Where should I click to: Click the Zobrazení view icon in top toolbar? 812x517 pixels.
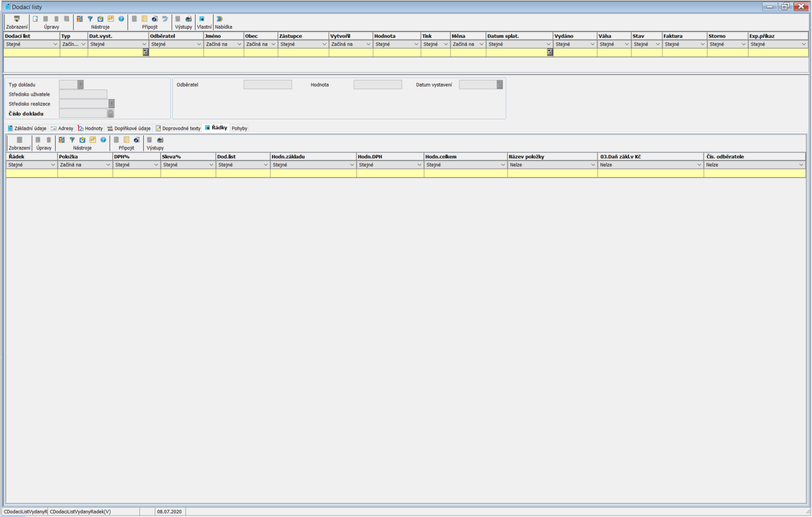(x=17, y=19)
